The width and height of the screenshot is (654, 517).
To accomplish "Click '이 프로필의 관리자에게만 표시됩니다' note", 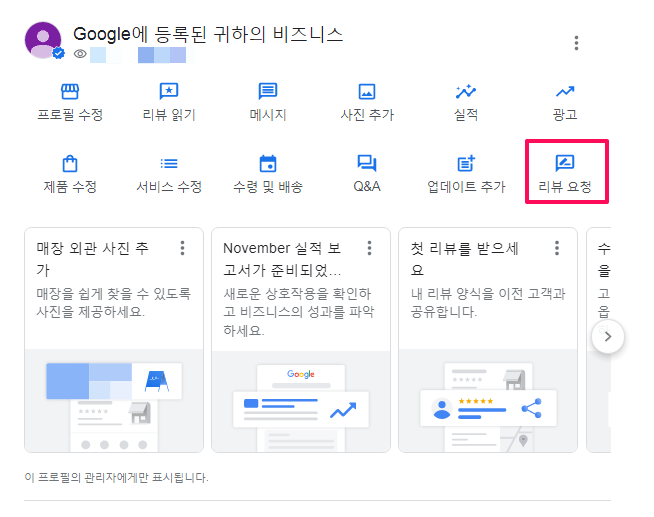I will pos(116,477).
